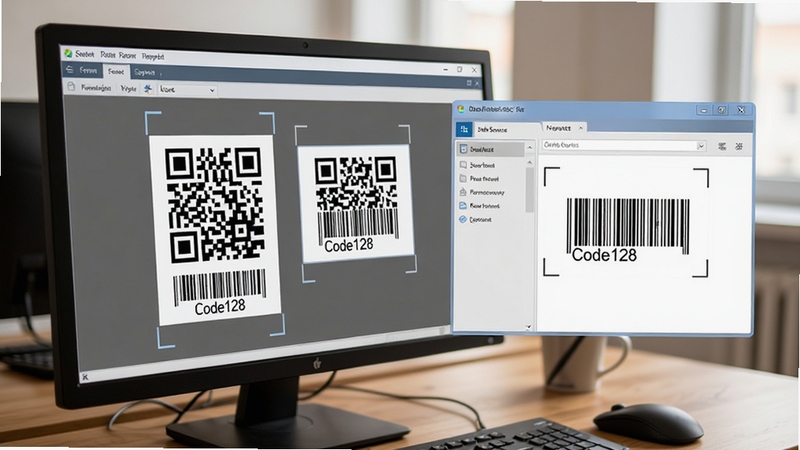
Task: Select the third sidebar item with a folder icon
Action: 479,179
